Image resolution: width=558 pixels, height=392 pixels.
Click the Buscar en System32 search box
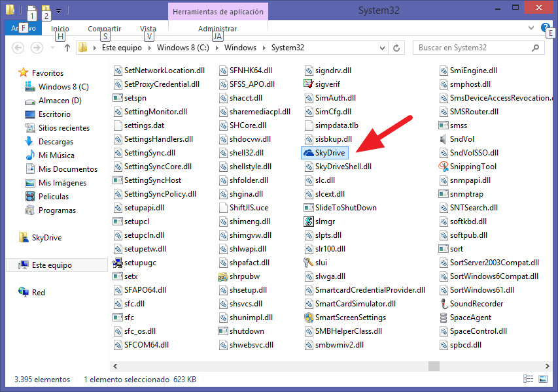(471, 48)
